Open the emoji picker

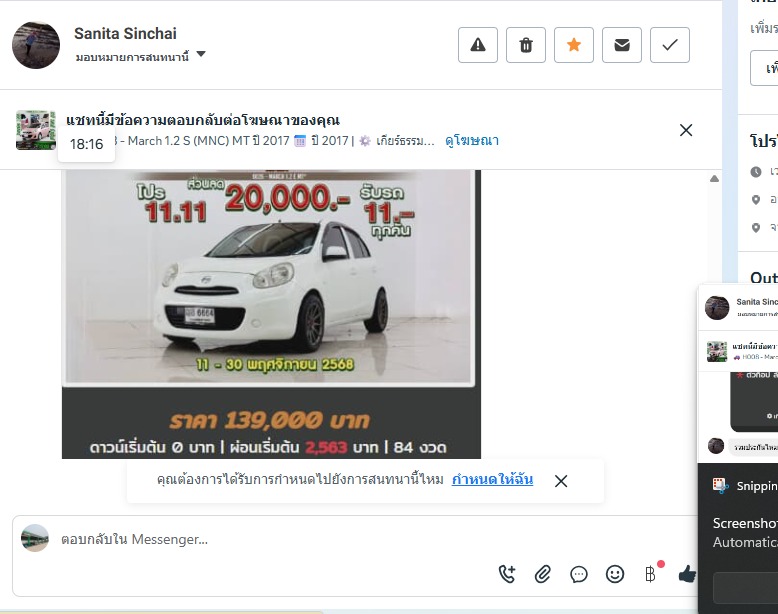(x=615, y=574)
